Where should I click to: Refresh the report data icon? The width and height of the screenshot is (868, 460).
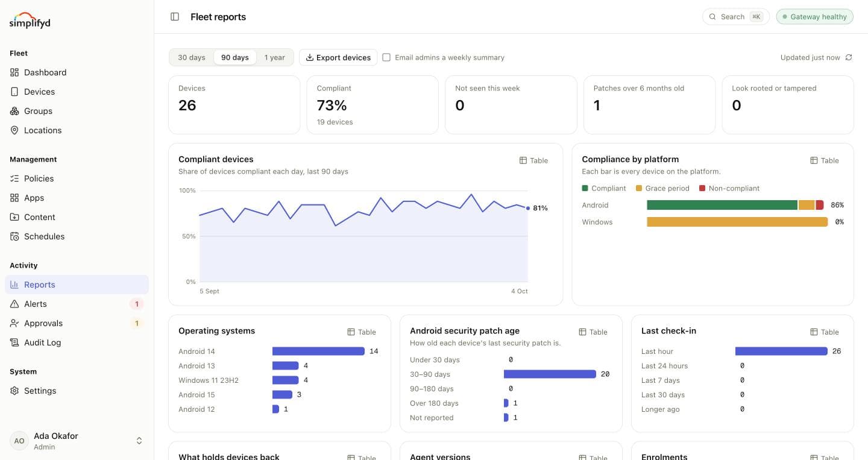[849, 57]
